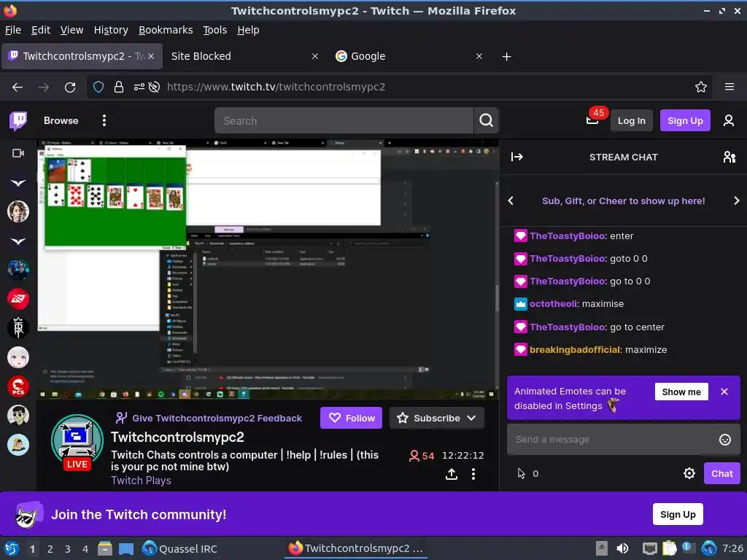Click the Browse link
This screenshot has height=560, width=747.
click(x=61, y=120)
